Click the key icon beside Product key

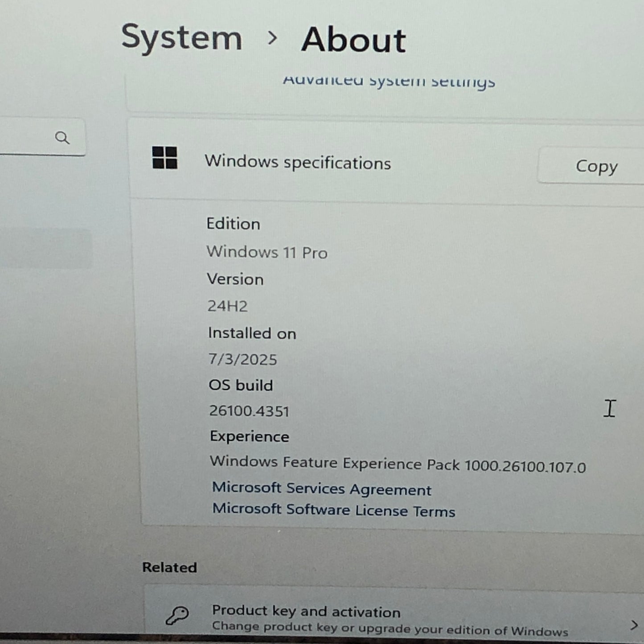(177, 615)
